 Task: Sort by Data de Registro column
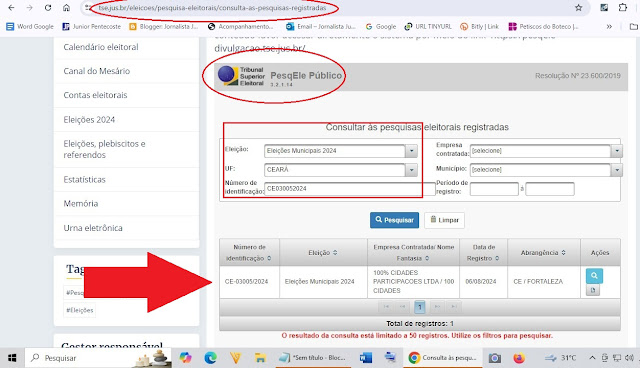[x=484, y=253]
